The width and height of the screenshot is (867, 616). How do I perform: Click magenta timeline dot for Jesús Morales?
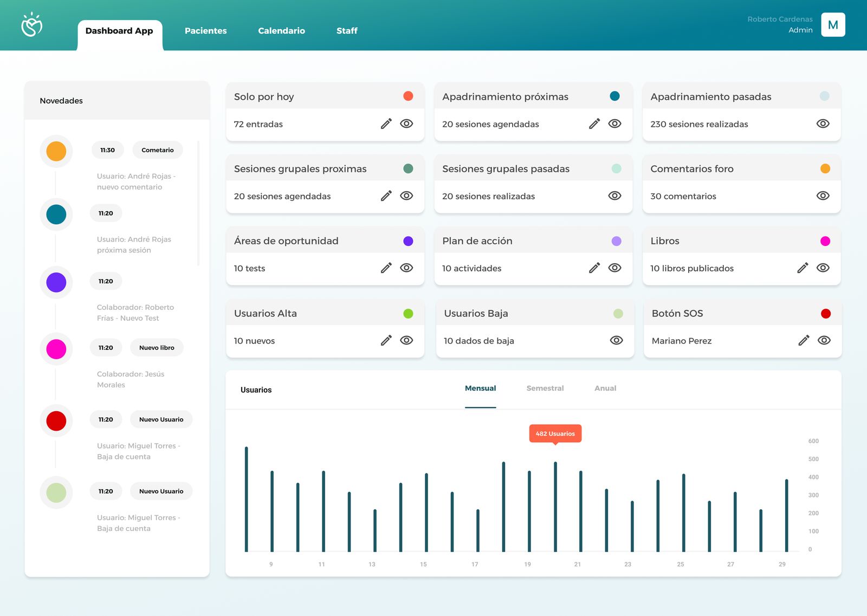click(56, 349)
